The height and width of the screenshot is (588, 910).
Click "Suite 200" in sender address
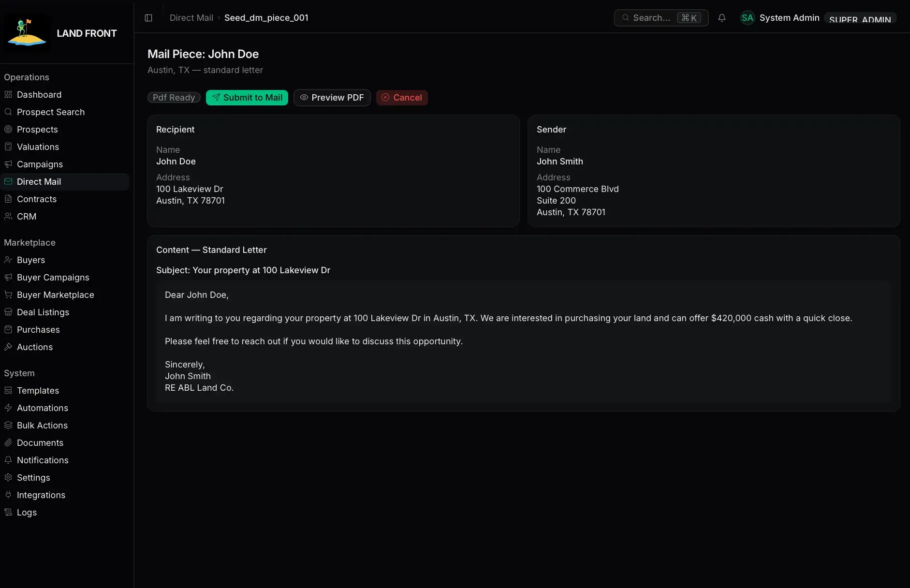pyautogui.click(x=556, y=201)
